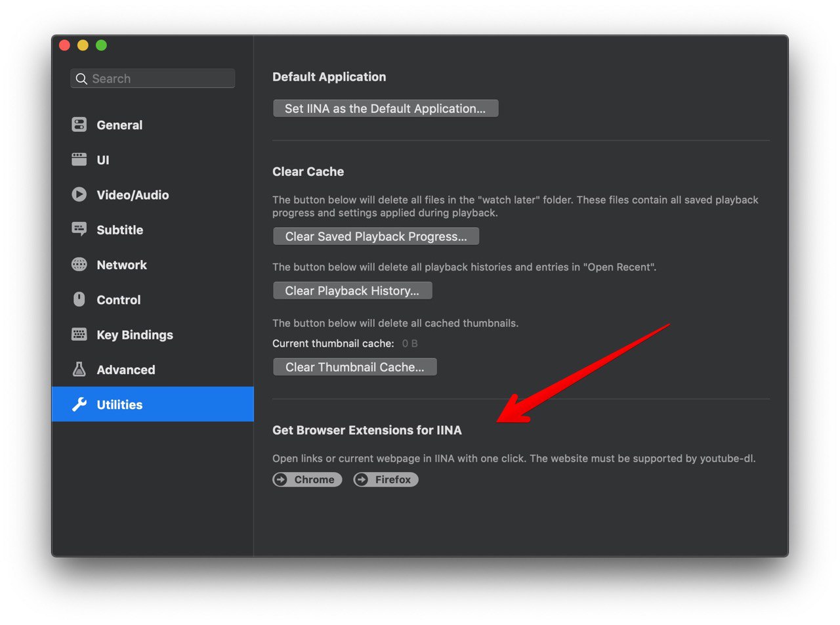The image size is (840, 625).
Task: Click the arrow icon on the Firefox button
Action: coord(362,479)
